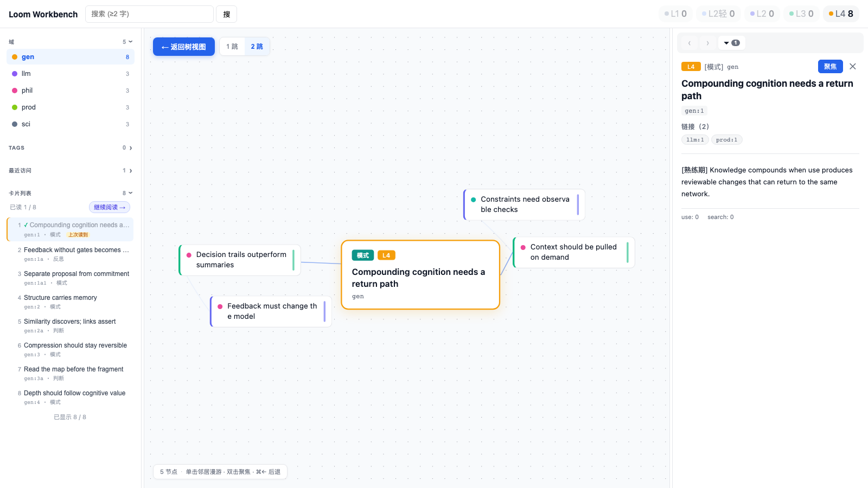Toggle the L1 level filter chip
Image resolution: width=868 pixels, height=488 pixels.
point(675,14)
